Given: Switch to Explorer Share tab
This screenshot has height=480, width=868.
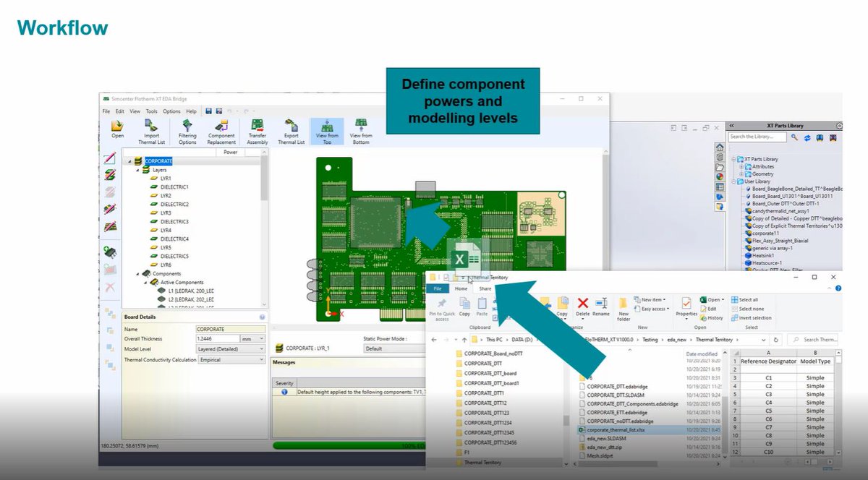Looking at the screenshot, I should 485,288.
